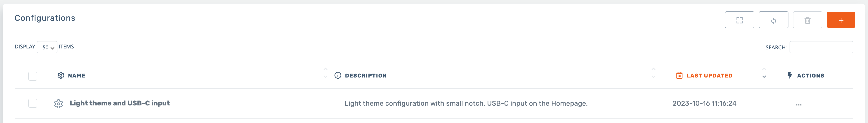The image size is (868, 123).
Task: Toggle Last Updated sort direction arrow
Action: pyautogui.click(x=764, y=73)
